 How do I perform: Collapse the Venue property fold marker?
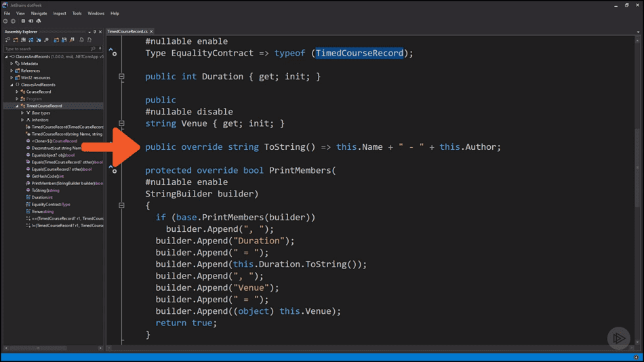coord(121,123)
